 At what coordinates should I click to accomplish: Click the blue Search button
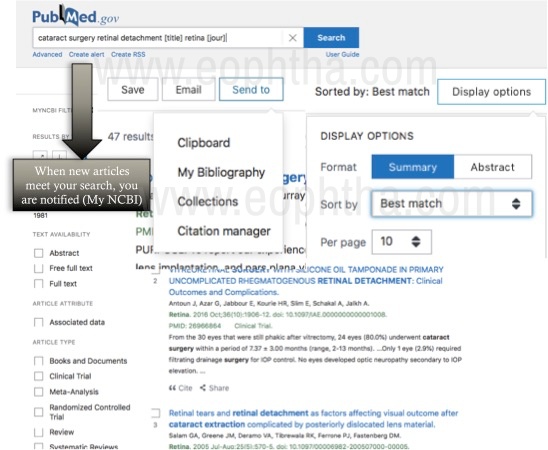(331, 38)
